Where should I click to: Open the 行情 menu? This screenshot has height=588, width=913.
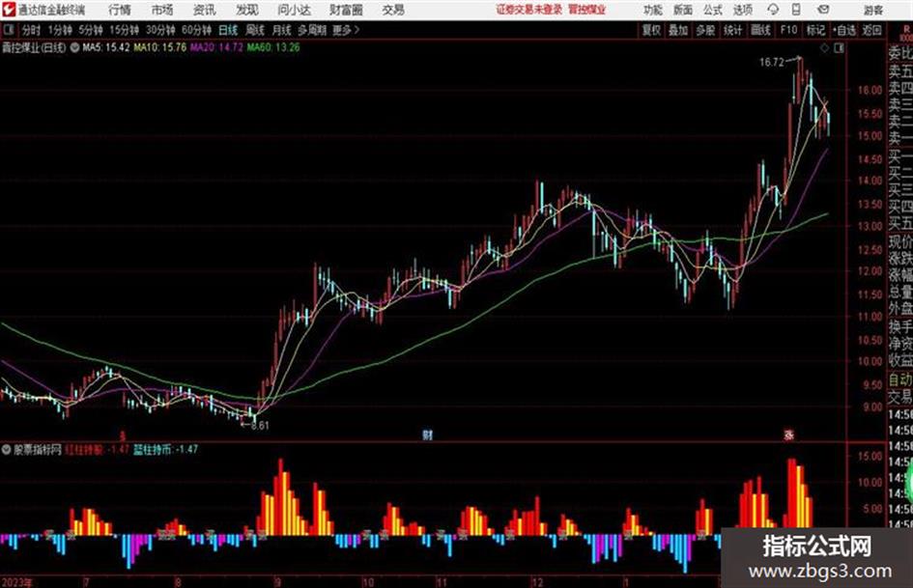(x=120, y=10)
